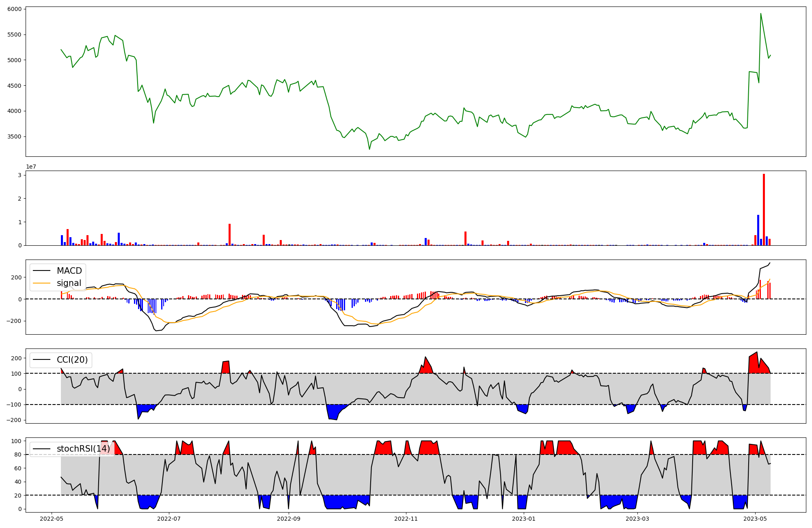Click the MACD legend entry

69,271
